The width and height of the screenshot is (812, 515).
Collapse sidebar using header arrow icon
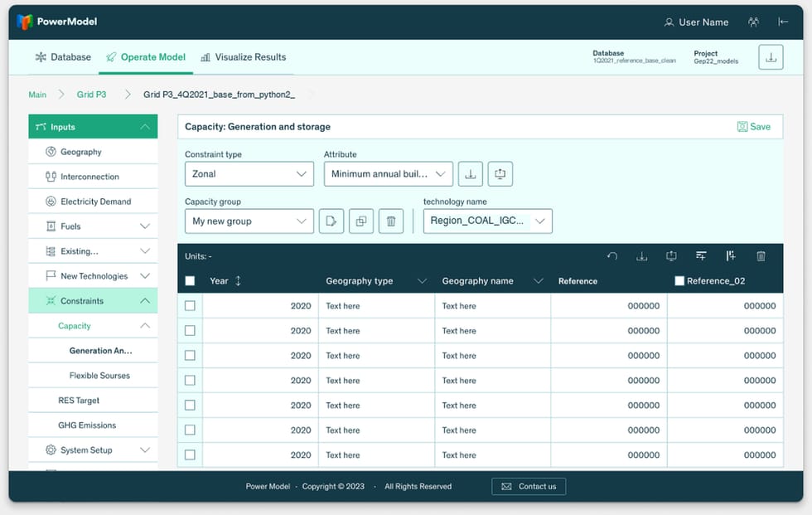click(x=783, y=22)
